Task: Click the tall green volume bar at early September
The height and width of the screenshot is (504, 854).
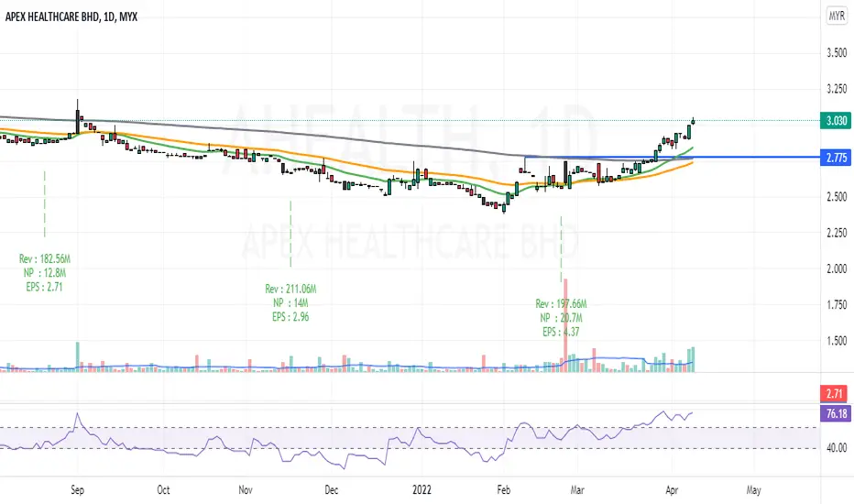Action: 77,356
